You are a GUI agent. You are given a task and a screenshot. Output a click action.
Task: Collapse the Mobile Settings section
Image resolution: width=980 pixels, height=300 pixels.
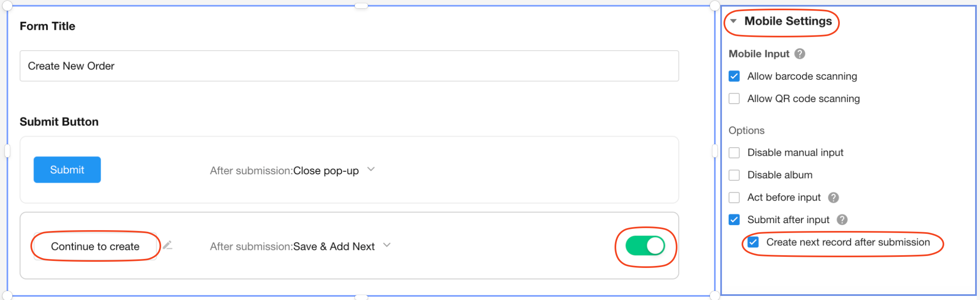point(733,21)
